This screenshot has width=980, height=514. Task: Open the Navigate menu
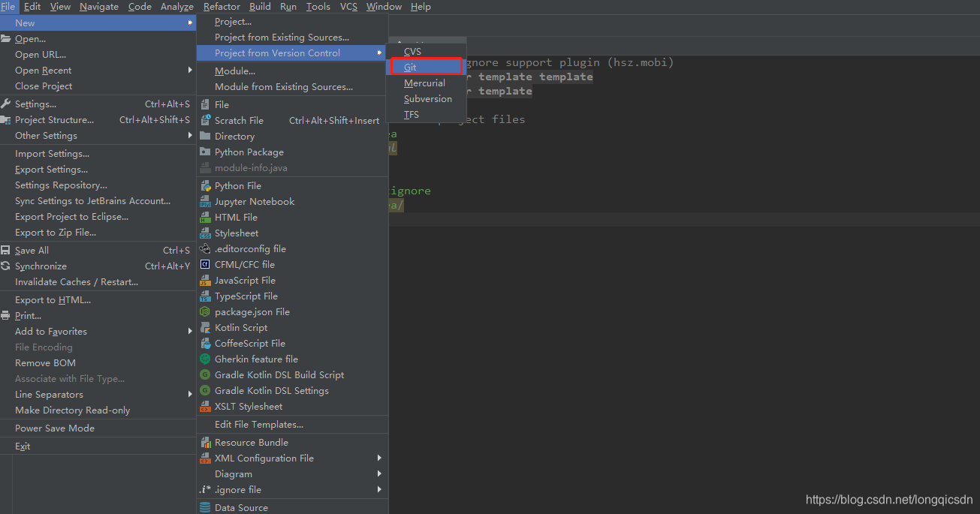[x=98, y=7]
